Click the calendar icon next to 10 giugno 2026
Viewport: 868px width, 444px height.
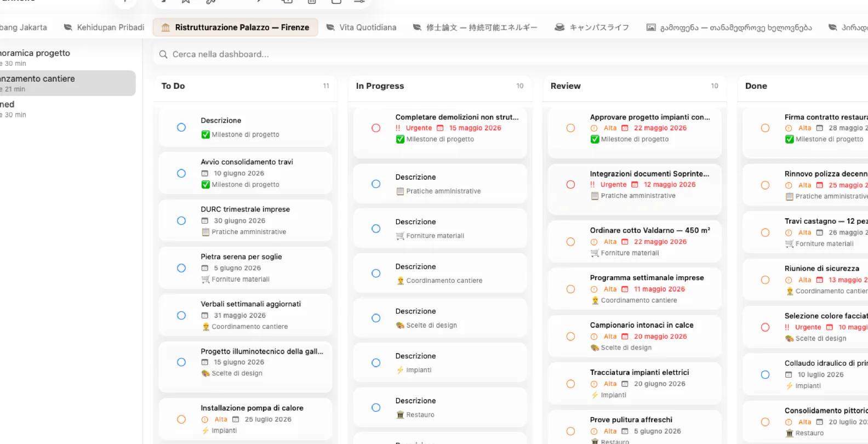coord(205,173)
